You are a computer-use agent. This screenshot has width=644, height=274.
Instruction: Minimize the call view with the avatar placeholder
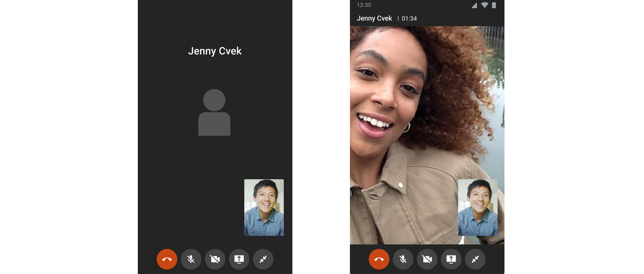[x=263, y=259]
